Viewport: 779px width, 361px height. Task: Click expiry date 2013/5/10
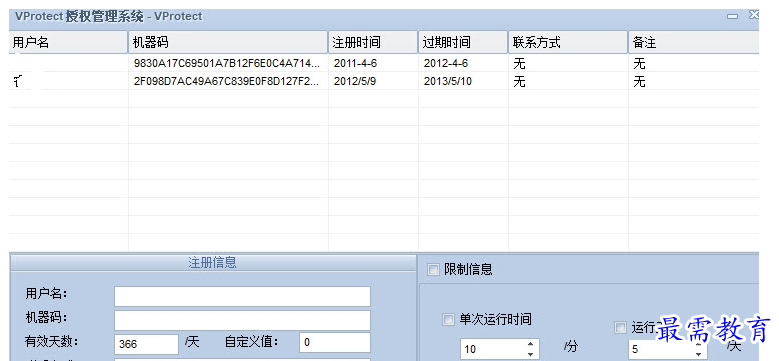448,81
